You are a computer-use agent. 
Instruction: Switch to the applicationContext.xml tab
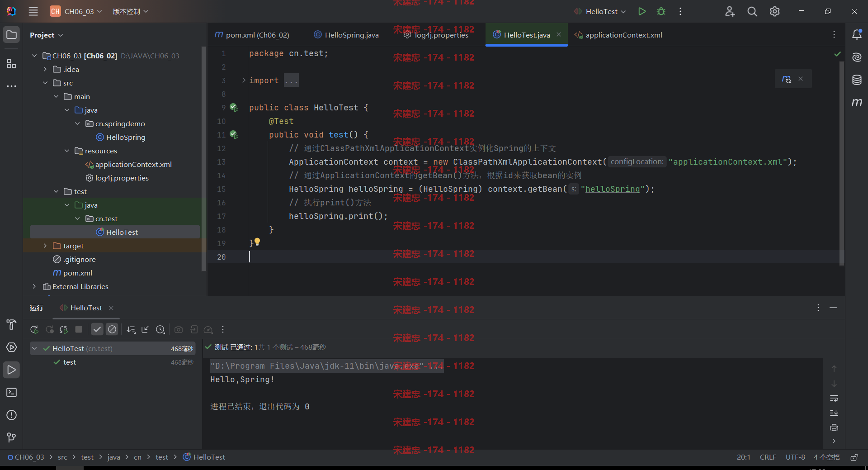618,35
